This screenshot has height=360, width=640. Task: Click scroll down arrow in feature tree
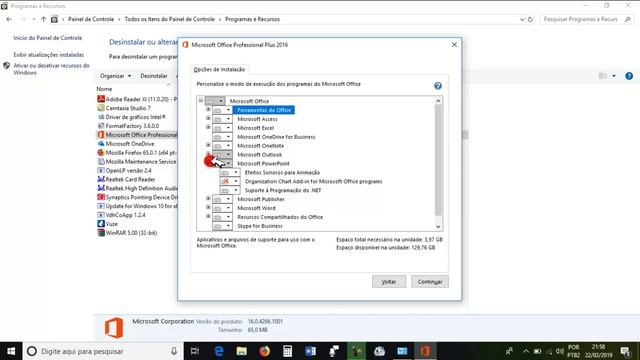[x=438, y=227]
